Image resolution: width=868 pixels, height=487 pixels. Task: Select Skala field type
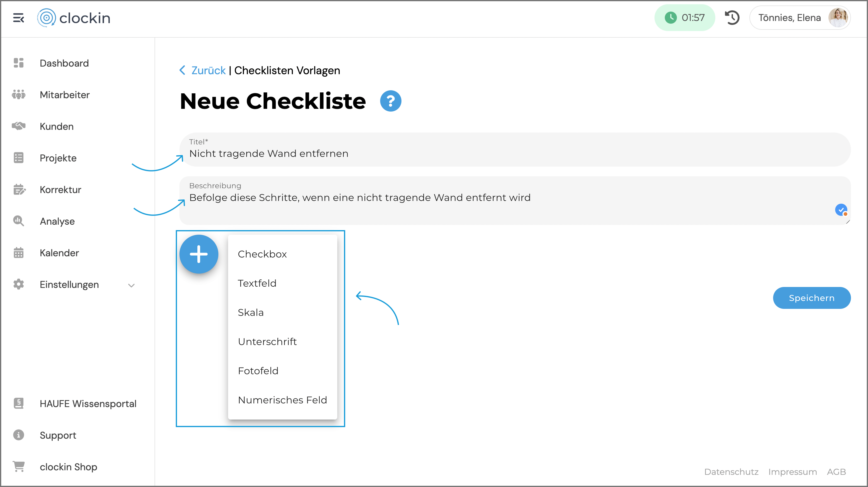click(x=251, y=312)
